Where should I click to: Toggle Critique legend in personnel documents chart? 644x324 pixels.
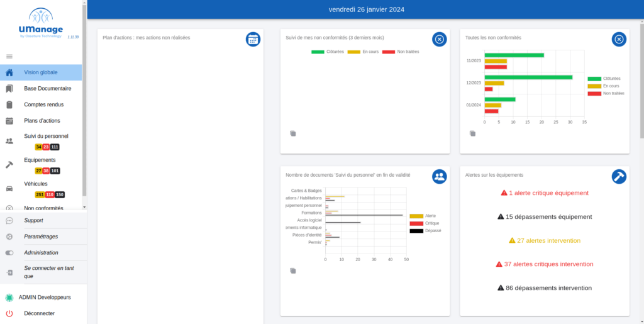pos(425,223)
